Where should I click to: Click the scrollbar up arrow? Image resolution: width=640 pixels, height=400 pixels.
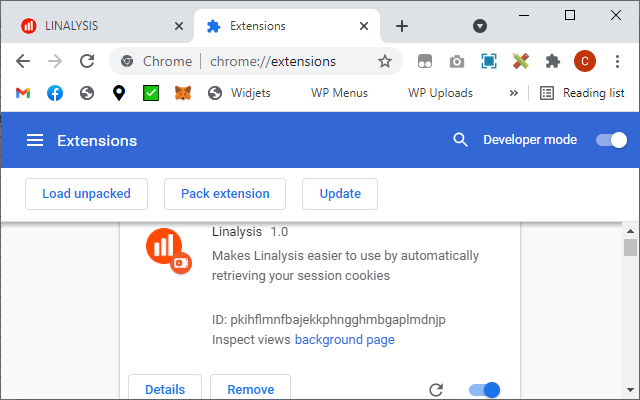pyautogui.click(x=630, y=231)
